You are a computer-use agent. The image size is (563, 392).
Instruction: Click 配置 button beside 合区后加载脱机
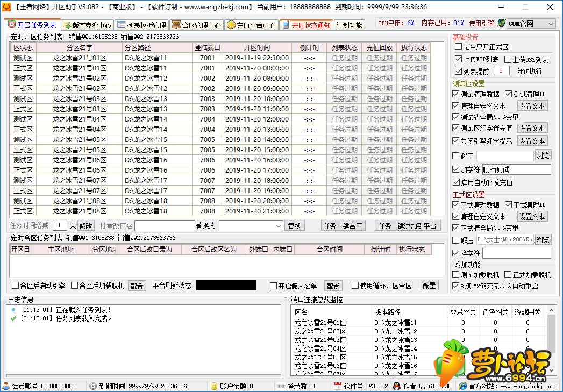(x=137, y=286)
